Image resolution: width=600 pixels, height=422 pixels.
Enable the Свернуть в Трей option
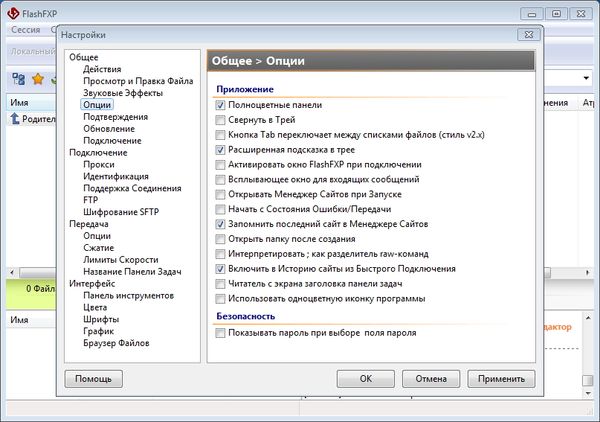220,119
